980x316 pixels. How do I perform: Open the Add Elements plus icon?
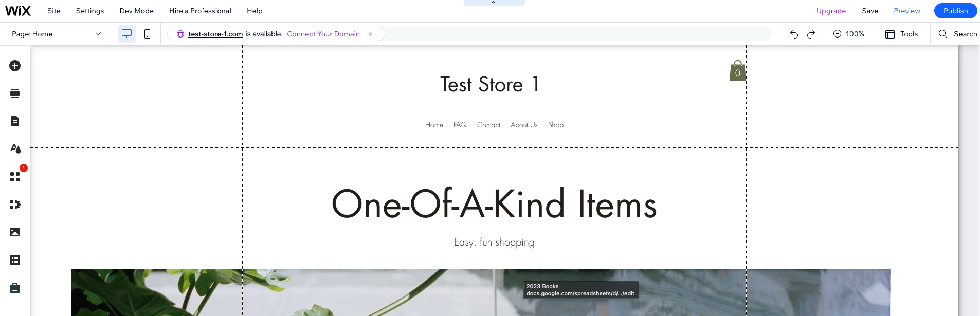pos(15,66)
